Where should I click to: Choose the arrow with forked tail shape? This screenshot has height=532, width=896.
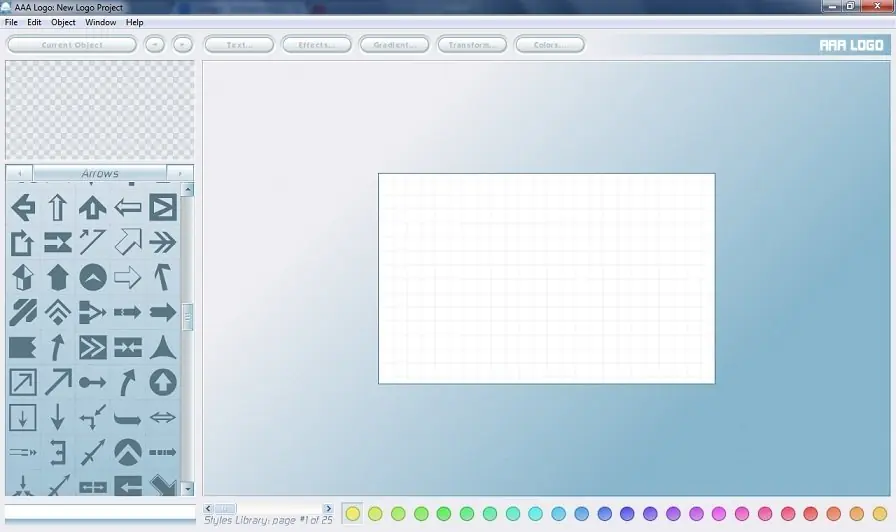93,313
